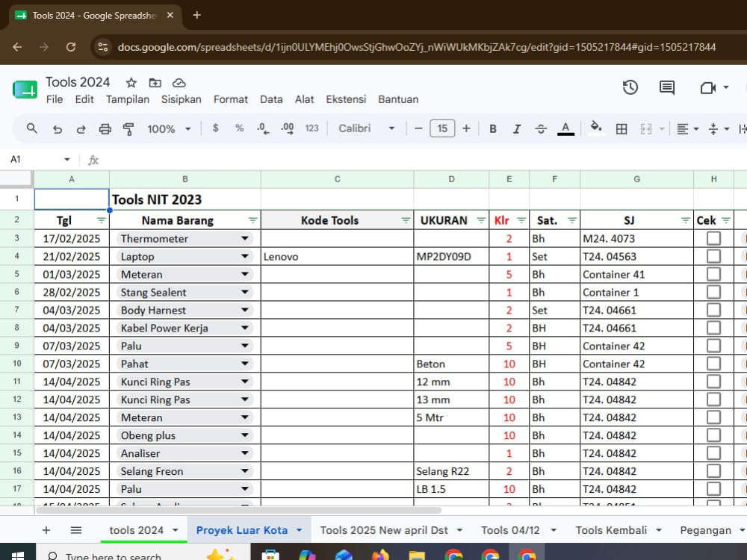
Task: Star the Tools 2024 document
Action: tap(131, 83)
